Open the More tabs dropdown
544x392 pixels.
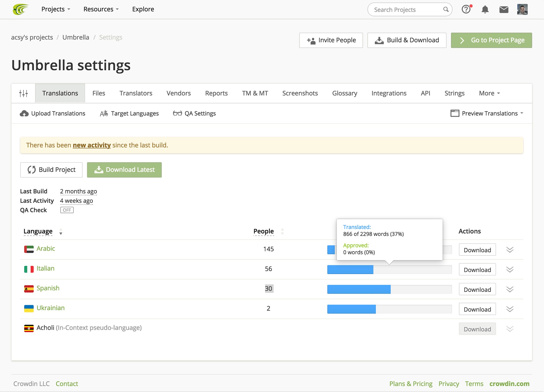point(489,93)
